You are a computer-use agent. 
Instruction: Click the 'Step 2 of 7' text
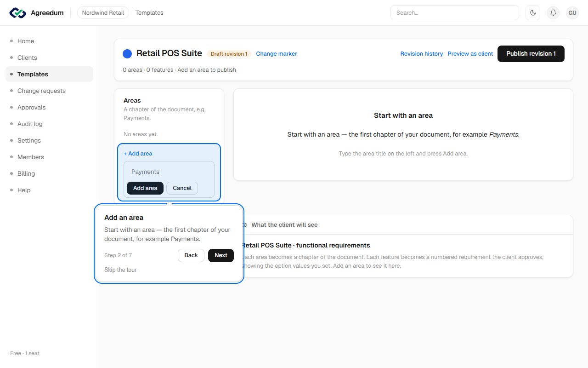coord(118,255)
